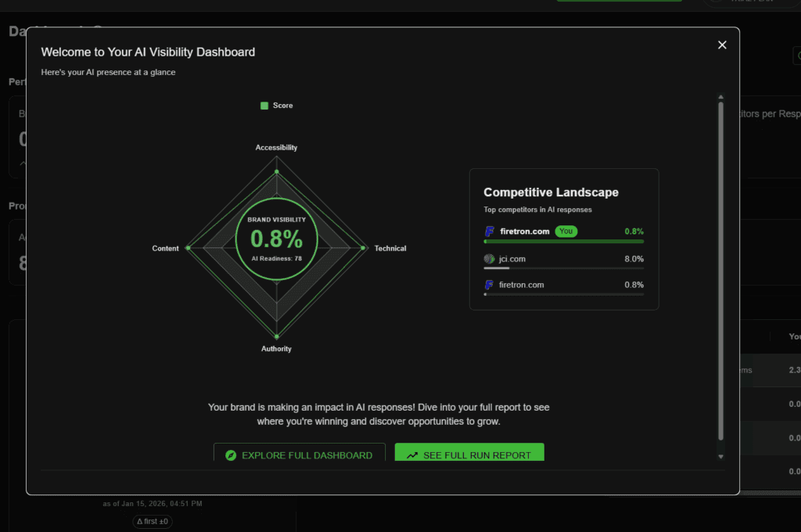Click the compass icon in Explore Full Dashboard
Image resolution: width=801 pixels, height=532 pixels.
coord(231,455)
